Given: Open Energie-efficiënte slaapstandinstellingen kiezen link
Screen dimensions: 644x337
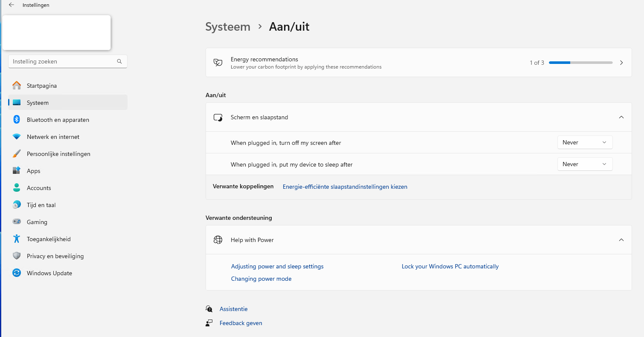Looking at the screenshot, I should pyautogui.click(x=345, y=187).
